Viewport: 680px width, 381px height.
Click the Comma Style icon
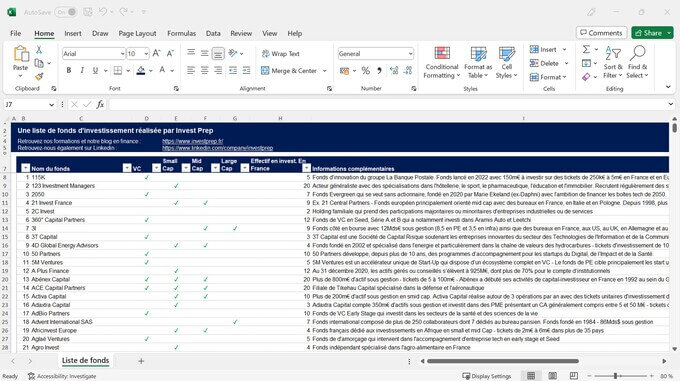coord(379,71)
